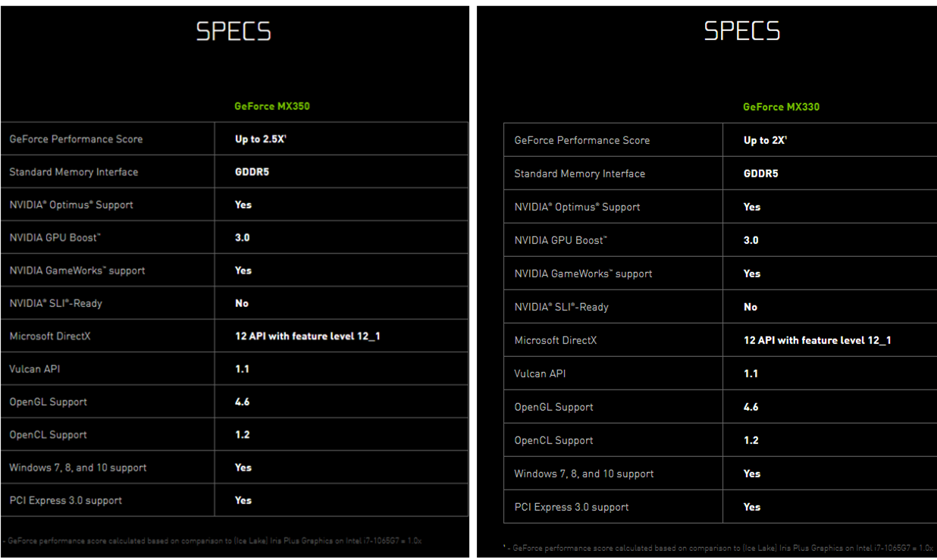Click NVIDIA GameWorks support in the MX350 table

[x=77, y=271]
